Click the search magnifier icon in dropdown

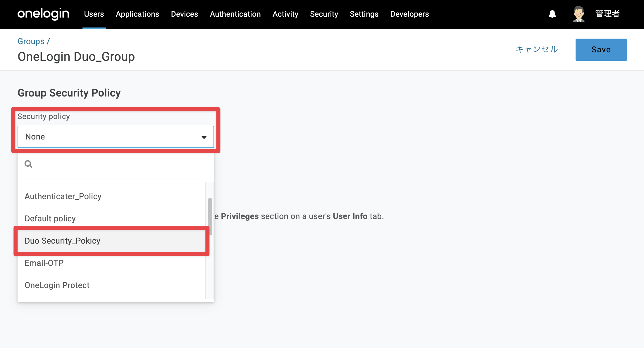[x=28, y=164]
